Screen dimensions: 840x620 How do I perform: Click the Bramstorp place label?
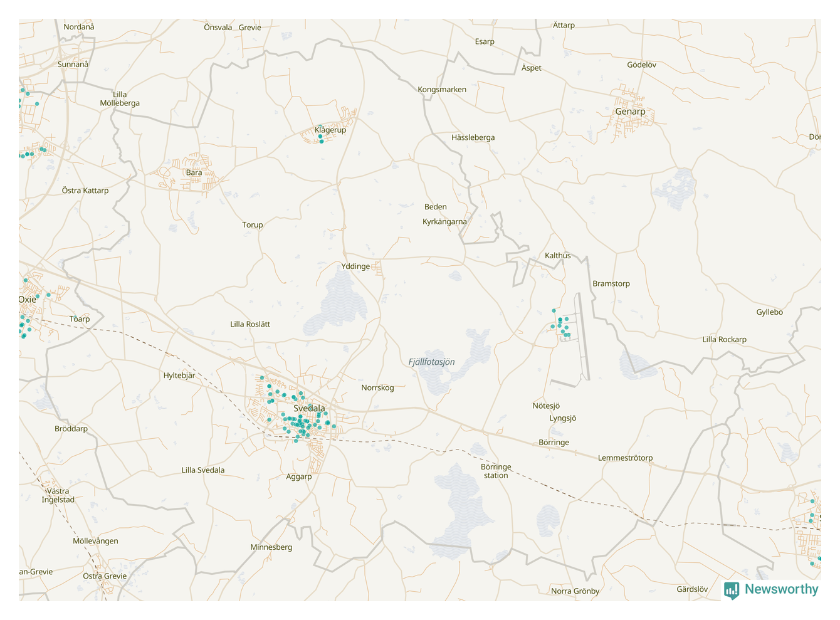point(611,283)
